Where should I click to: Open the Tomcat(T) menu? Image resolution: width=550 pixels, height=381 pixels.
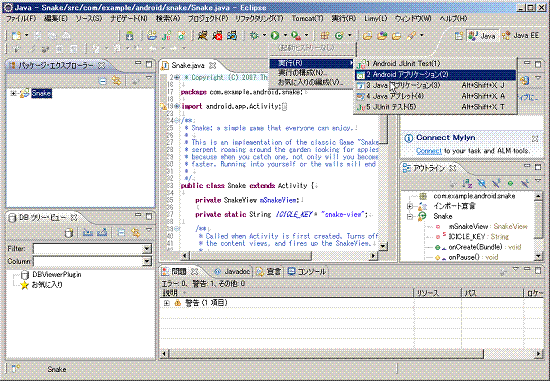(308, 18)
